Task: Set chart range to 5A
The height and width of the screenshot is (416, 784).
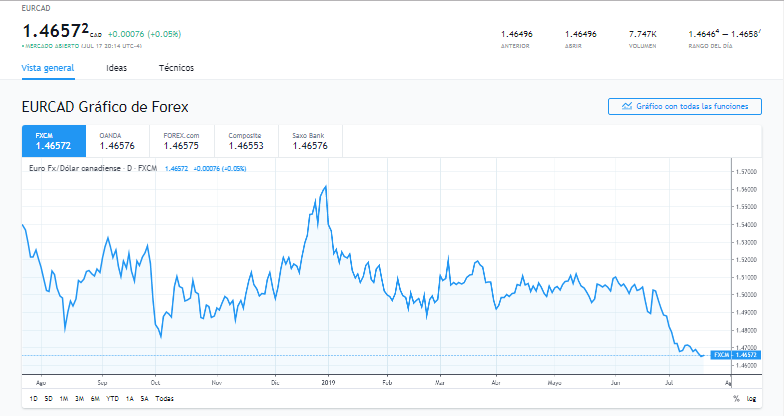Action: tap(144, 398)
